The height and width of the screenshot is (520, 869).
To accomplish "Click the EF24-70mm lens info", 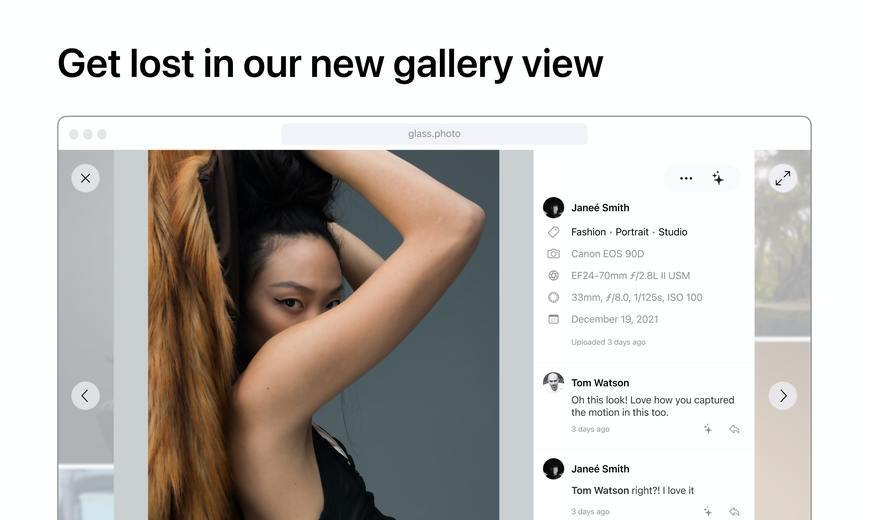I will point(630,276).
